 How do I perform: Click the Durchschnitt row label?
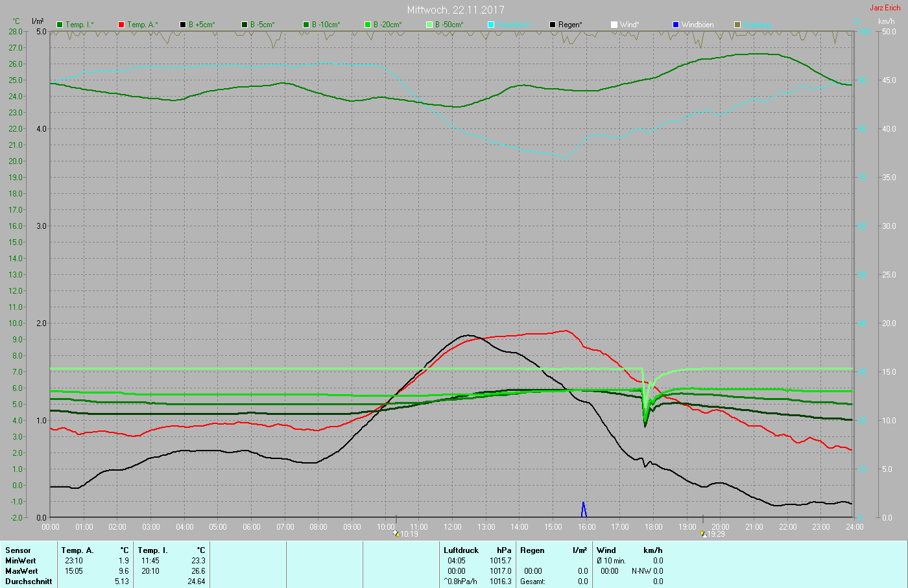29,582
